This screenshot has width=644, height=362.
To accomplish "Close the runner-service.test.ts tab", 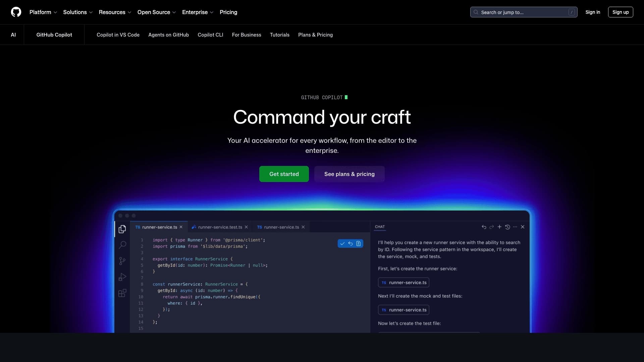I will pos(246,227).
